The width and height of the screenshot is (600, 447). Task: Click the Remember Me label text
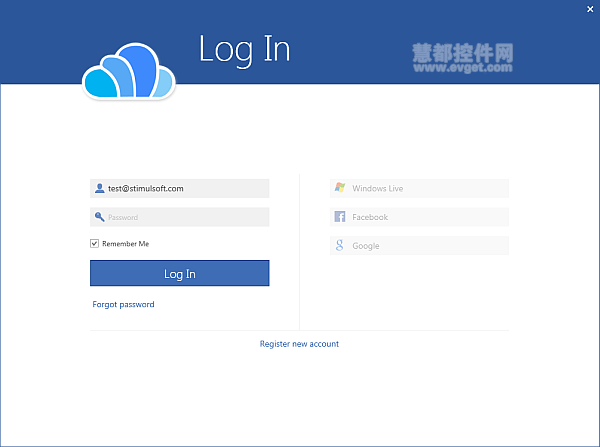126,244
